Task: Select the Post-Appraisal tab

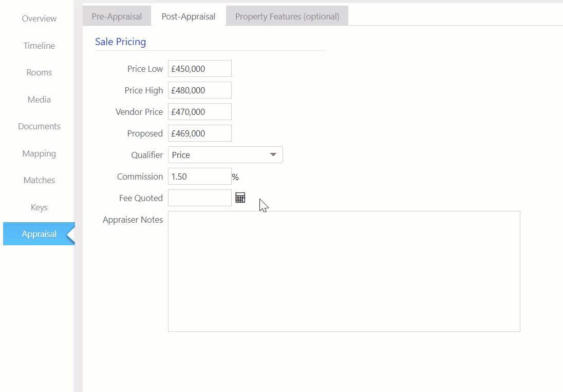Action: 189,16
